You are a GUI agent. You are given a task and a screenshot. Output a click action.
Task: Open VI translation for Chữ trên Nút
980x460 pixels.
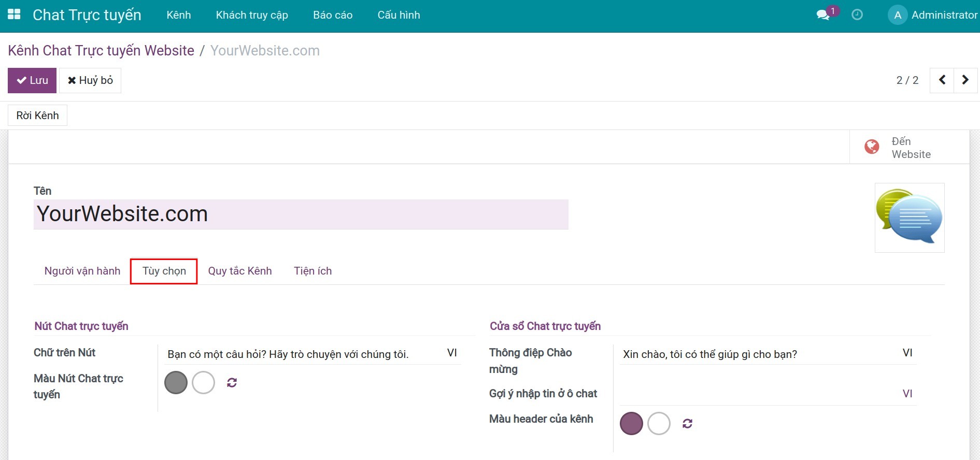tap(452, 353)
